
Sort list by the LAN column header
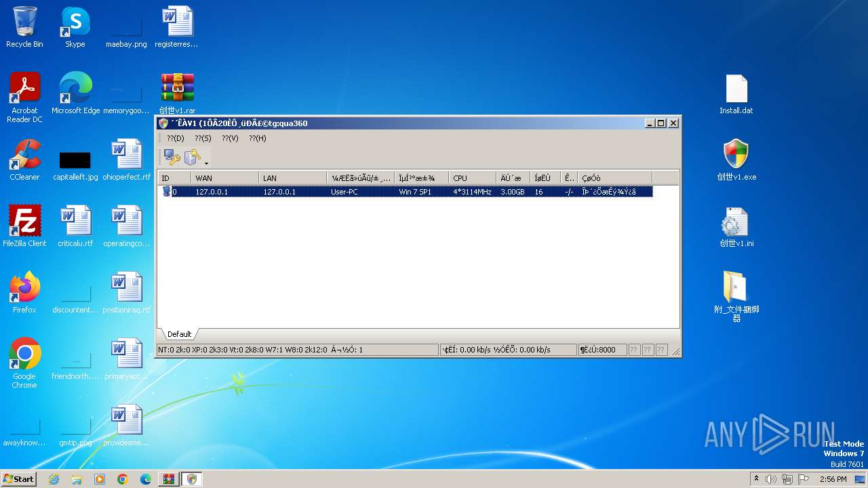point(293,178)
